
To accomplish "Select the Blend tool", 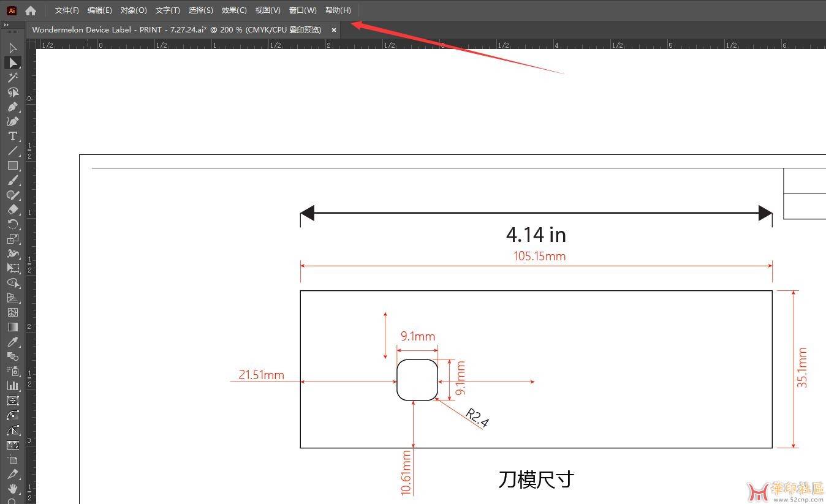I will pyautogui.click(x=13, y=356).
